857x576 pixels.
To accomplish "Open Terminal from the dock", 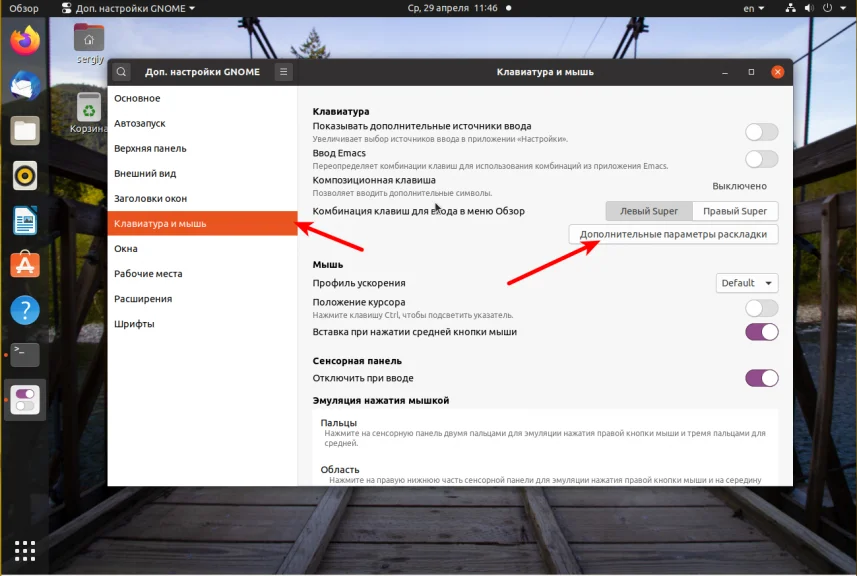I will tap(25, 355).
